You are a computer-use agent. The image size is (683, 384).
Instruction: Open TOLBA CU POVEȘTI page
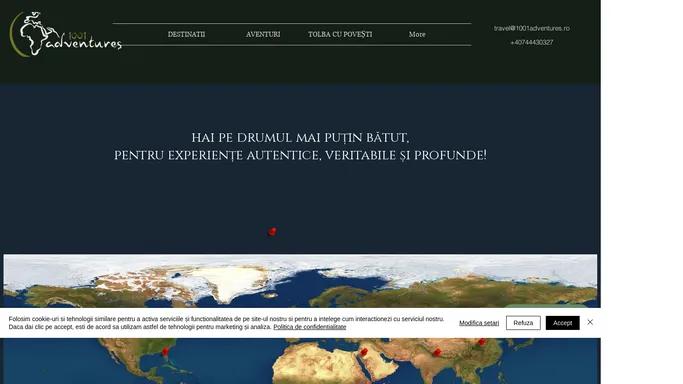coord(340,34)
